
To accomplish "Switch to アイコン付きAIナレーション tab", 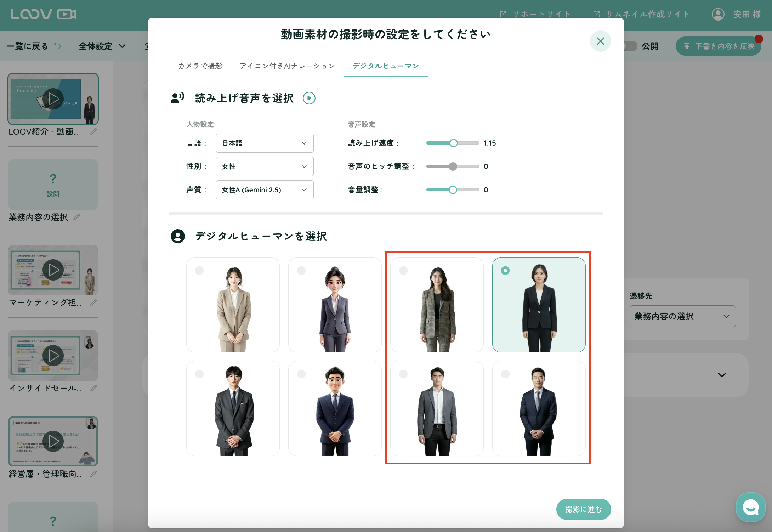I will pos(287,66).
